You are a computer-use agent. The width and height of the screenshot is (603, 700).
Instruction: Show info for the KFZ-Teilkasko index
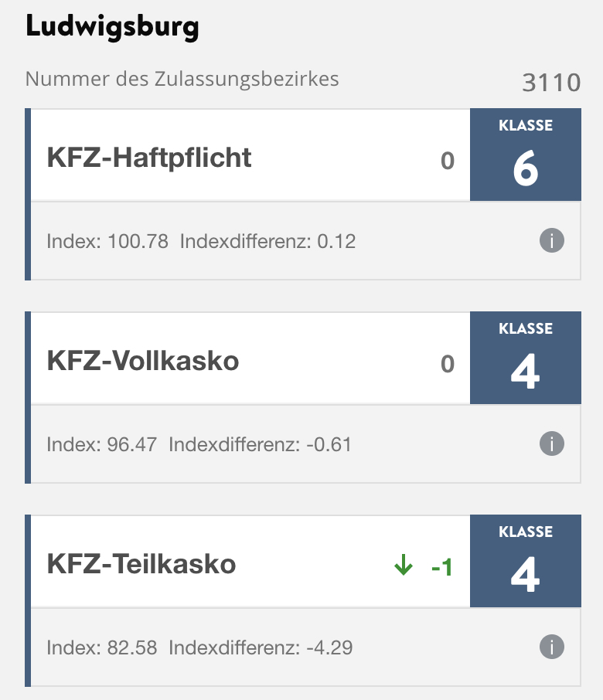pyautogui.click(x=551, y=647)
